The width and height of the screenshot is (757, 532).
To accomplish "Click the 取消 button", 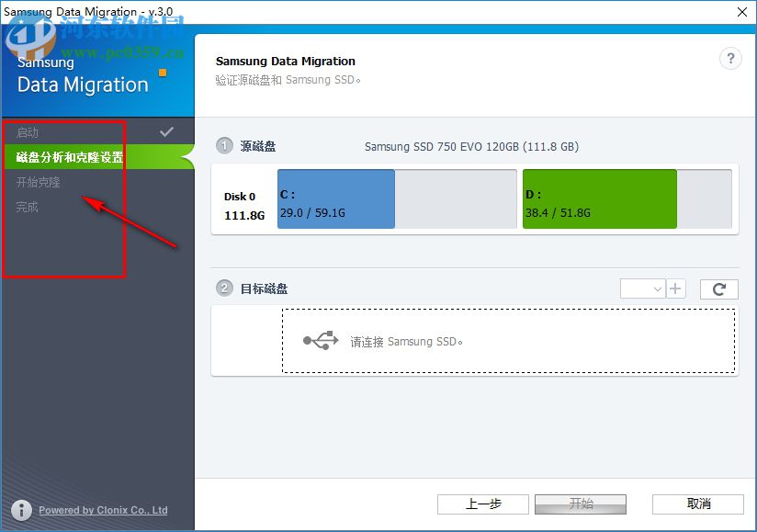I will [697, 504].
